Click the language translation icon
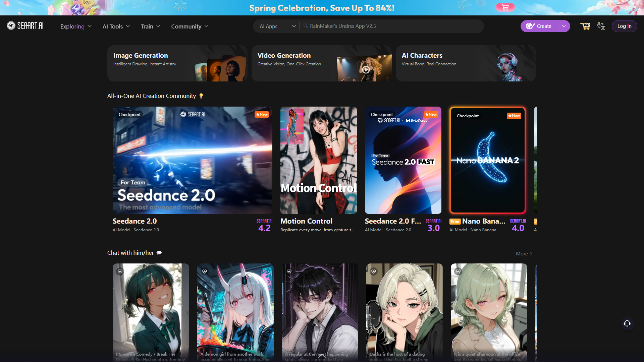The width and height of the screenshot is (644, 362). coord(601,26)
